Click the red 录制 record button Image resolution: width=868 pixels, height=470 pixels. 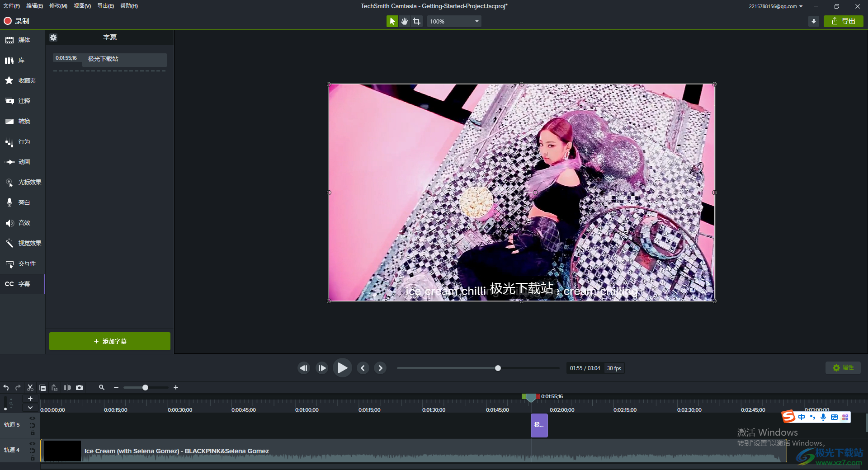[16, 21]
